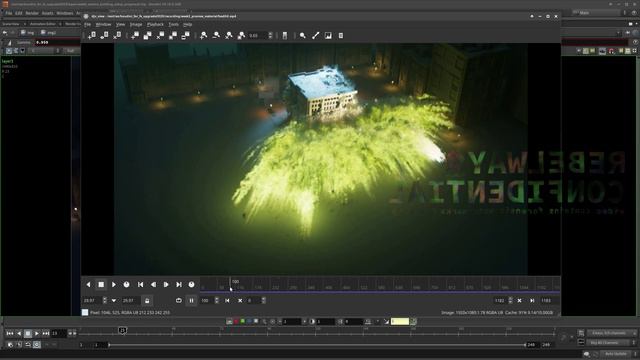This screenshot has height=360, width=640.
Task: Open the View menu in djv_view
Action: pyautogui.click(x=120, y=24)
